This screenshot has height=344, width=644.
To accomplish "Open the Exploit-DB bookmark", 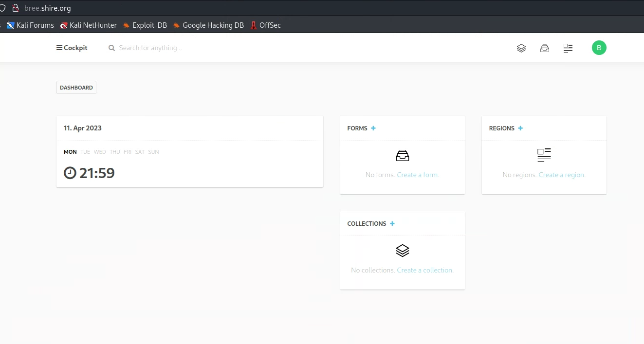I will pyautogui.click(x=145, y=25).
